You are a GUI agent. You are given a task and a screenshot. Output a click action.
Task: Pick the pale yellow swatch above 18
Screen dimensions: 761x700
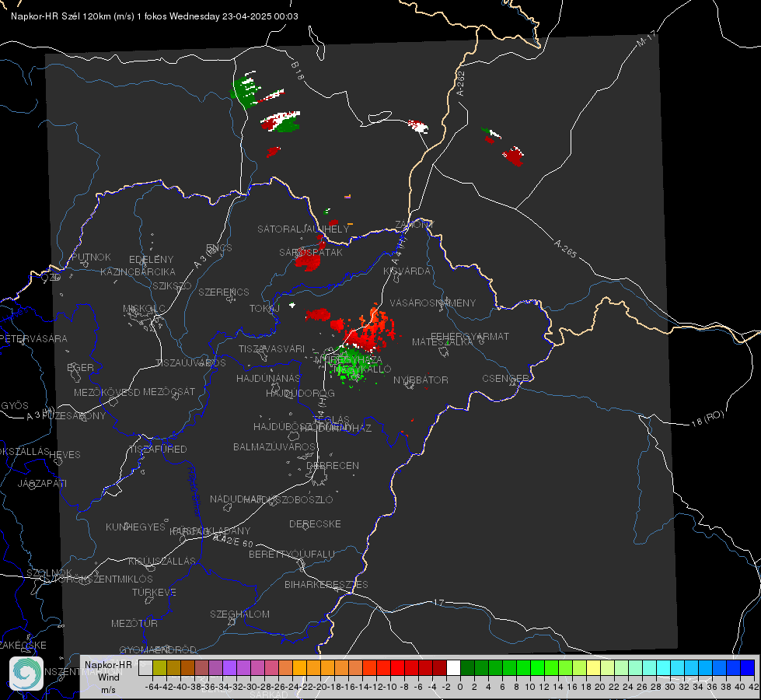(x=593, y=667)
